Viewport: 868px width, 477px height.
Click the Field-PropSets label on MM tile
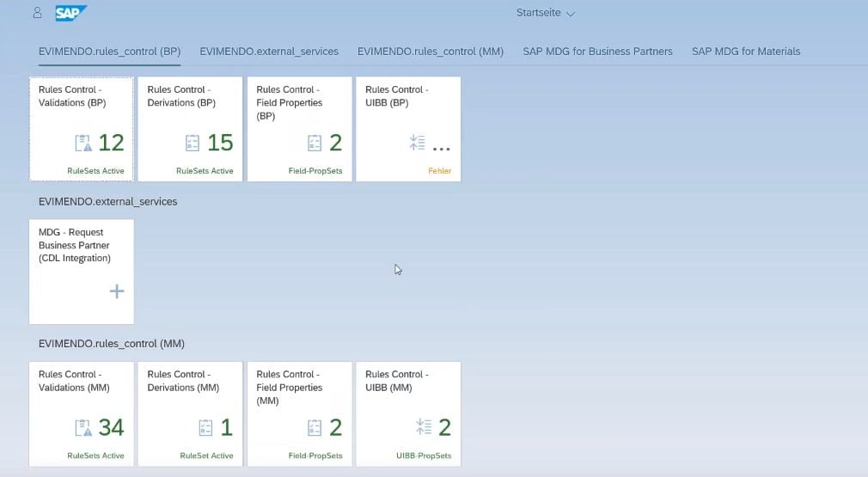(315, 456)
